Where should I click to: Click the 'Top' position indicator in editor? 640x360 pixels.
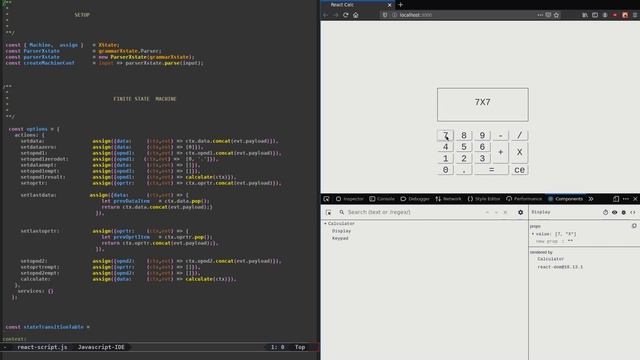coord(300,347)
